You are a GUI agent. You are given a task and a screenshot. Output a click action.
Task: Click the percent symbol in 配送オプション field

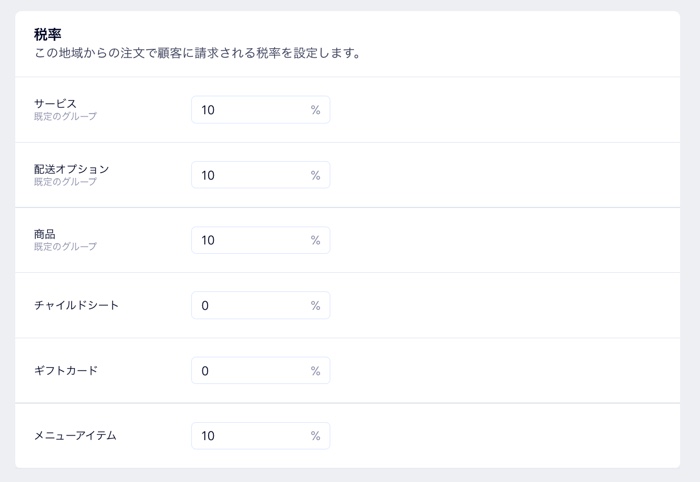(x=315, y=175)
